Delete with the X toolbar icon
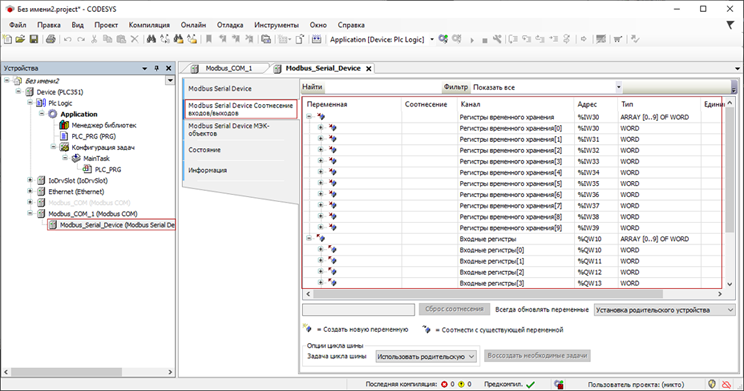 point(134,39)
